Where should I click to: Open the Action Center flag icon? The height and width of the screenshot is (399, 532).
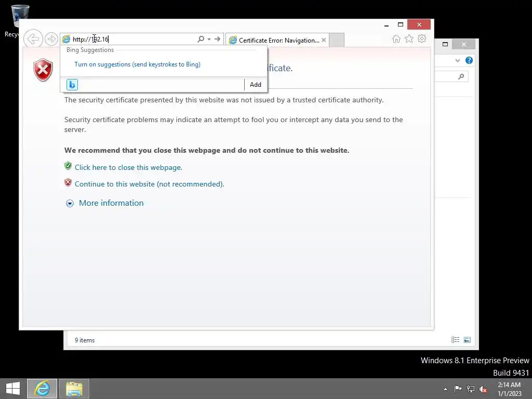point(458,389)
